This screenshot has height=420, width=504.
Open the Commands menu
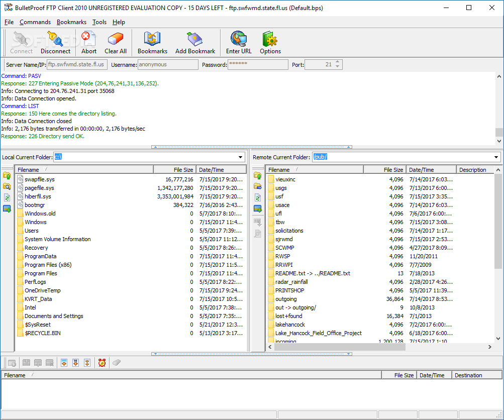[35, 22]
